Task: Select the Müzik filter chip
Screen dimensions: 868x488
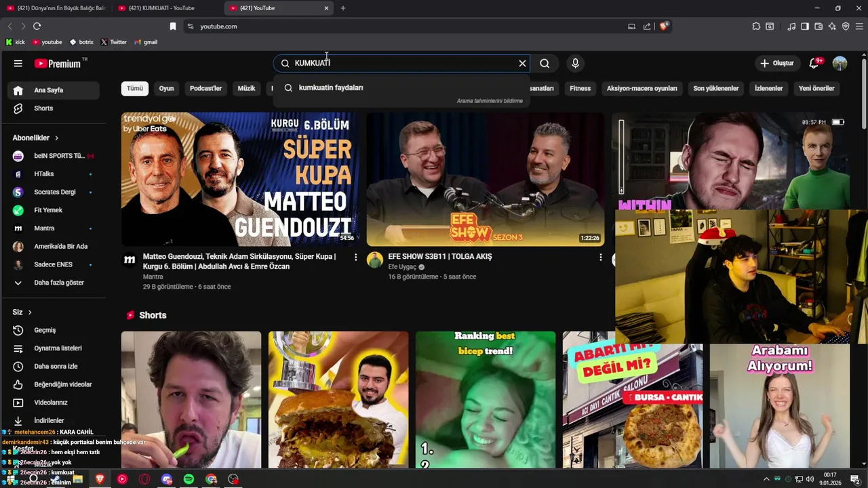Action: [x=246, y=88]
